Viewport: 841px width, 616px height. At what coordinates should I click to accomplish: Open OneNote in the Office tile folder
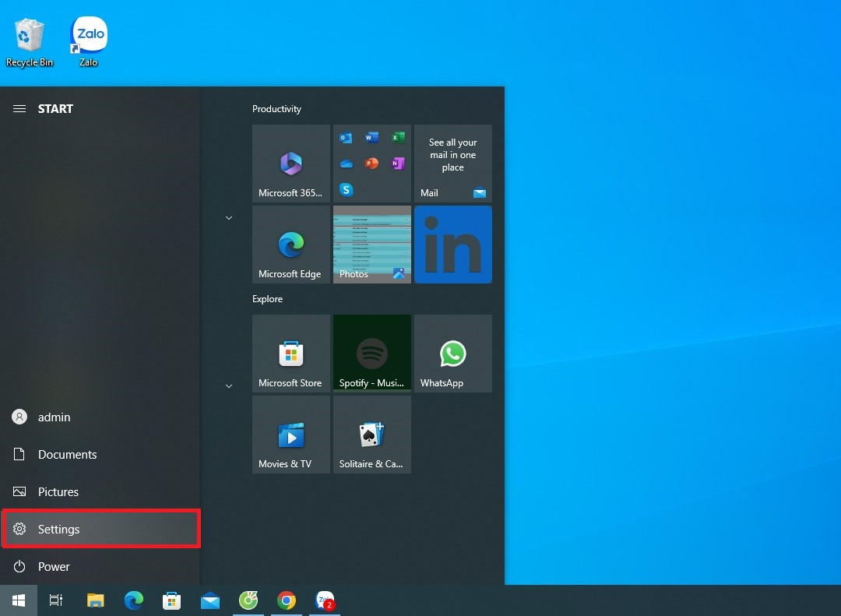(398, 164)
